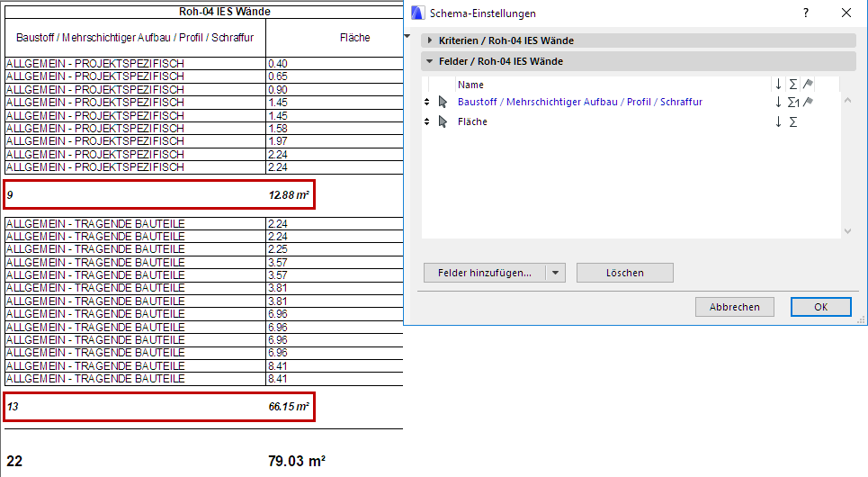
Task: Toggle flag icon on Baustoff row
Action: click(809, 102)
